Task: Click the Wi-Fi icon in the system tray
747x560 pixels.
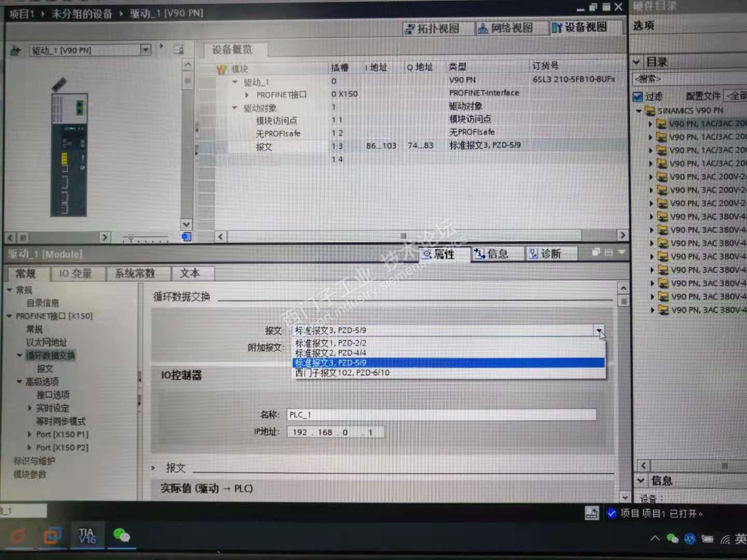Action: 725,540
